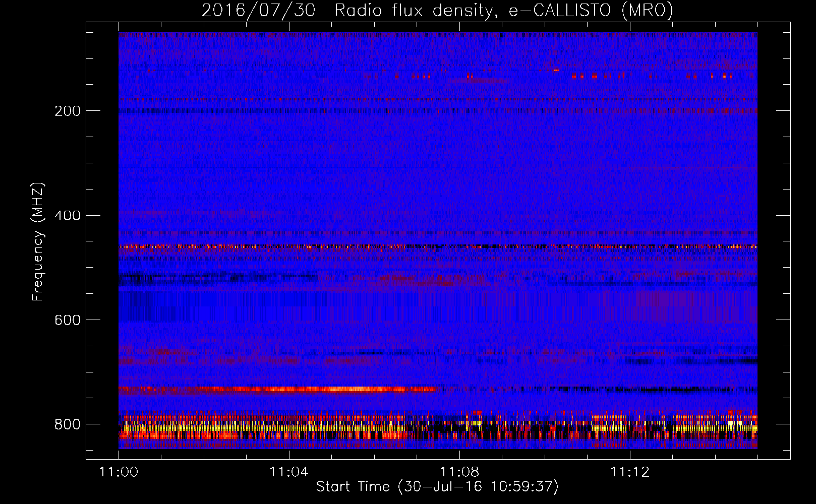The image size is (816, 504).
Task: Click the 11:00 time tick label
Action: click(119, 472)
